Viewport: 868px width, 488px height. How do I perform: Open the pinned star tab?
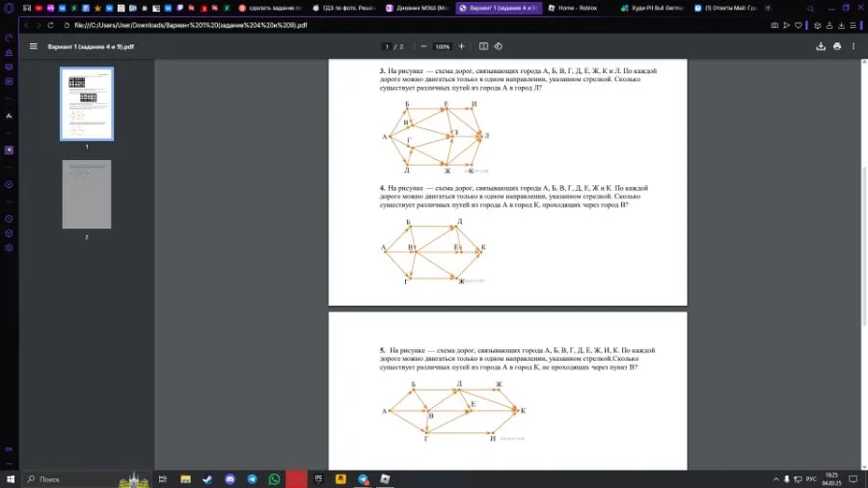[97, 9]
